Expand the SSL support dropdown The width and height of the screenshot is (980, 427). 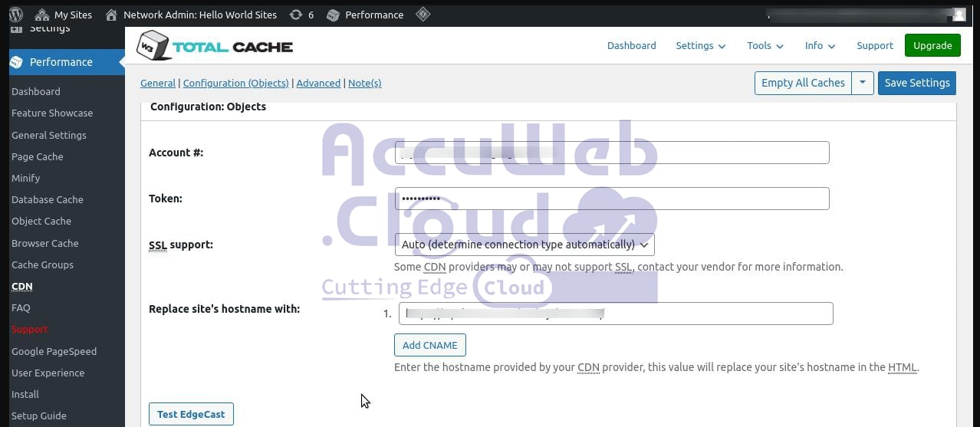point(524,245)
